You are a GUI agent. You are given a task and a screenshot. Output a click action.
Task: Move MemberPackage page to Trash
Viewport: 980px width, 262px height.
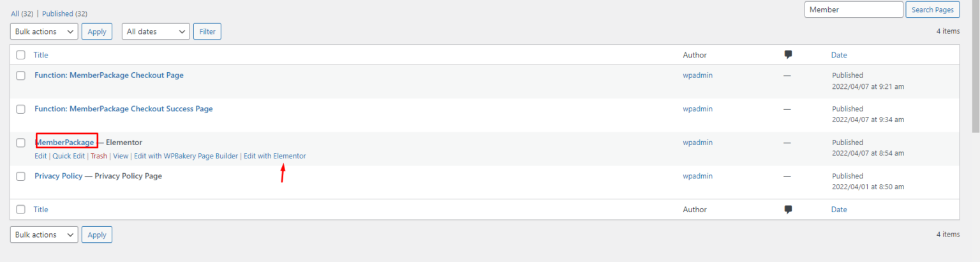(x=99, y=156)
